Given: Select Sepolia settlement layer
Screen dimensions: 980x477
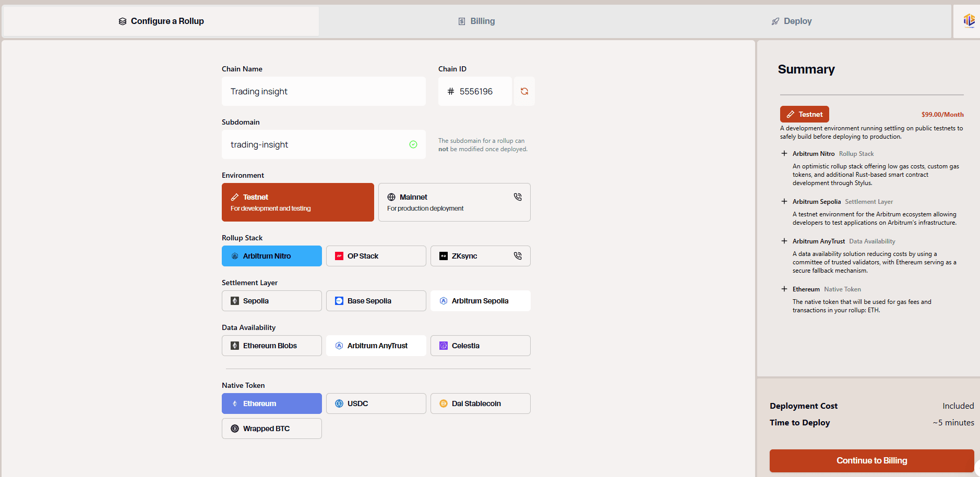Looking at the screenshot, I should 272,301.
